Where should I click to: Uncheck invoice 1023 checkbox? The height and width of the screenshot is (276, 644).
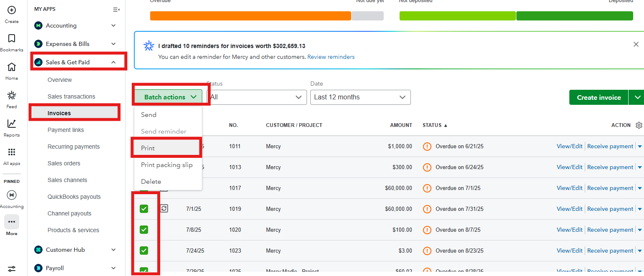click(144, 251)
